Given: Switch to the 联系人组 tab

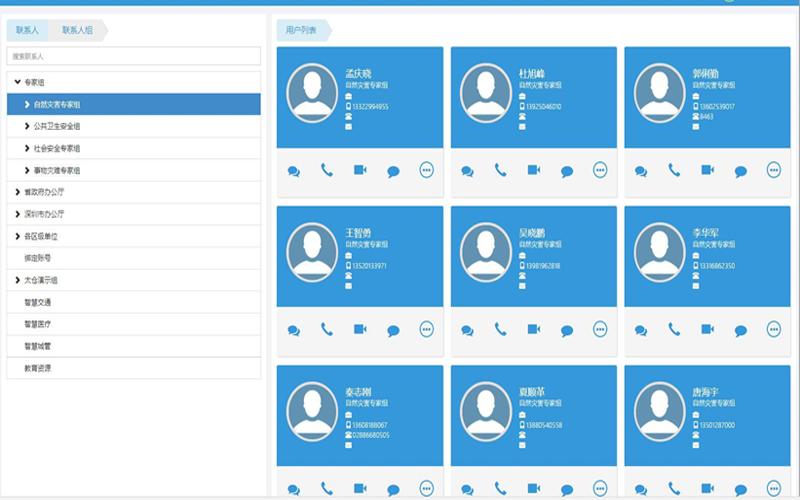Looking at the screenshot, I should click(x=78, y=30).
